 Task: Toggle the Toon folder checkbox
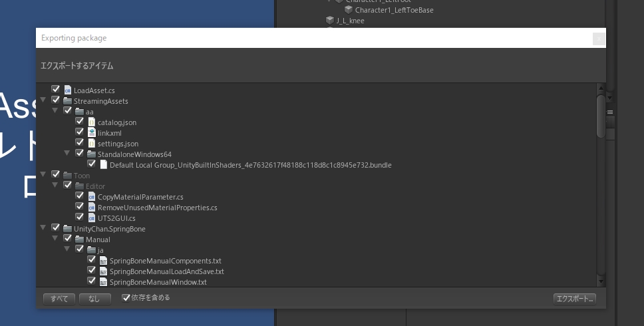[55, 174]
